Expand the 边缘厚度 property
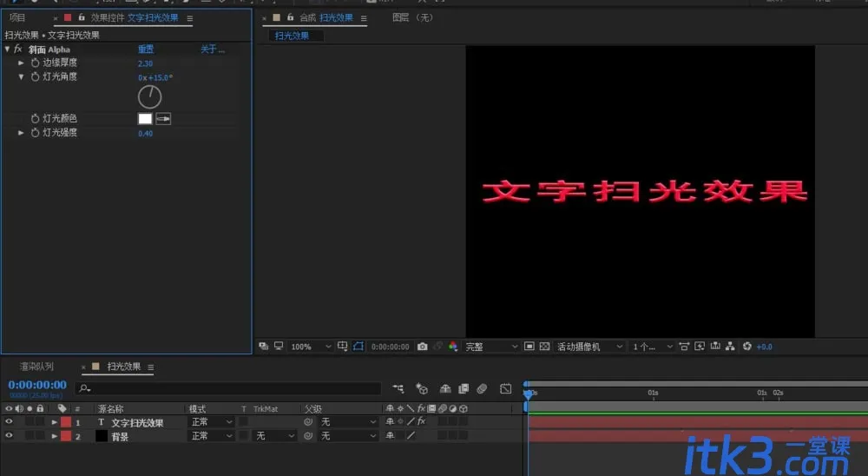The height and width of the screenshot is (476, 868). (21, 63)
